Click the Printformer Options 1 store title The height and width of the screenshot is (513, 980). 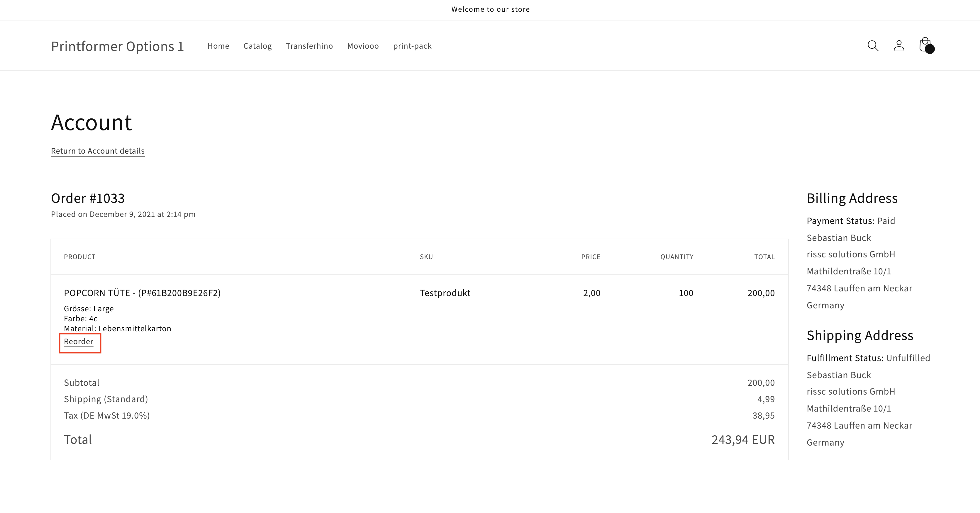pos(117,46)
